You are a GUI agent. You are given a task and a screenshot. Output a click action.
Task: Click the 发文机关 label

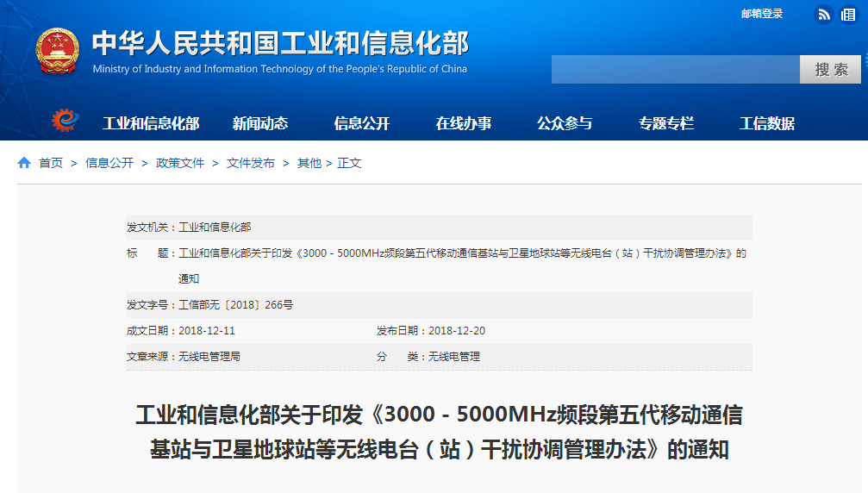pos(147,228)
